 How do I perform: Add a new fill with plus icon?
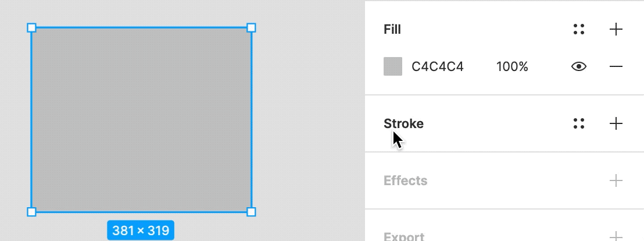616,30
